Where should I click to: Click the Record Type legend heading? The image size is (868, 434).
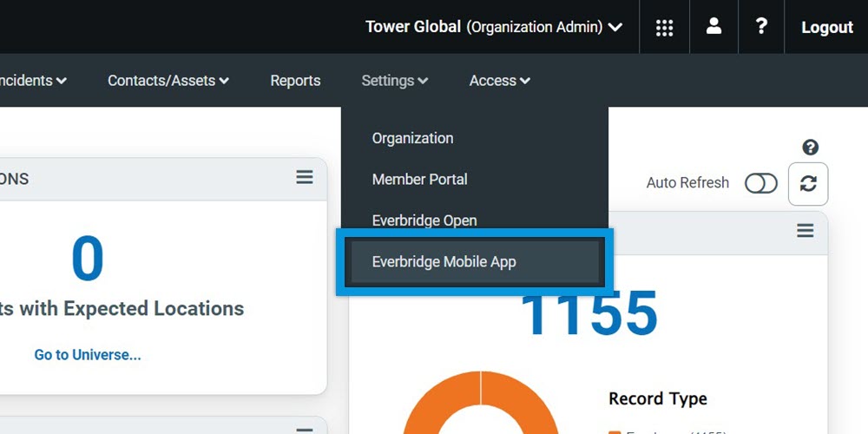pos(658,398)
